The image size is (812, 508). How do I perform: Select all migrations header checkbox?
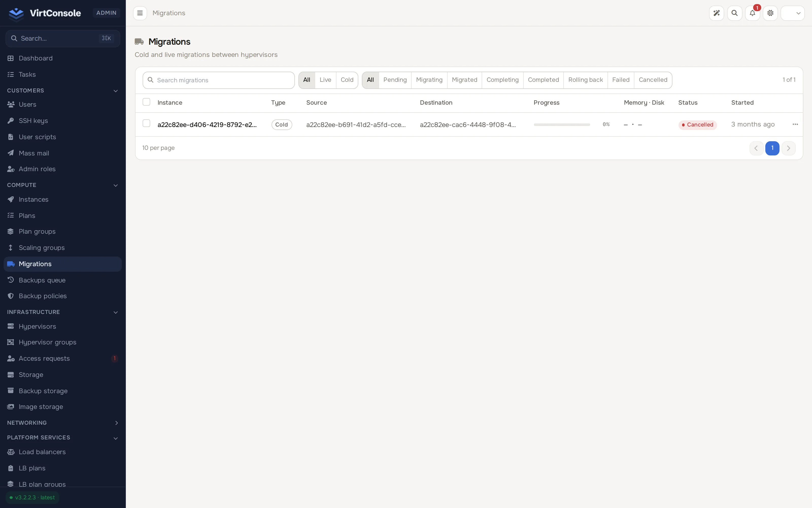[146, 102]
